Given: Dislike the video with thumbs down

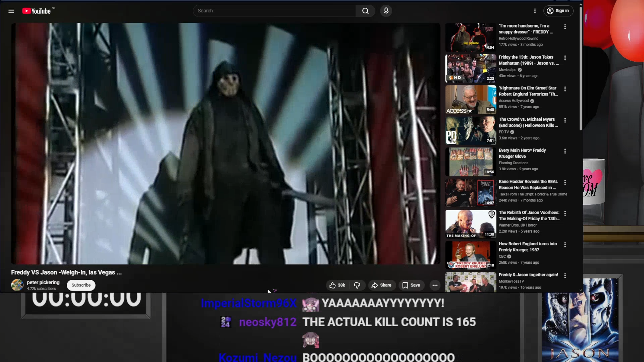Looking at the screenshot, I should [x=357, y=285].
